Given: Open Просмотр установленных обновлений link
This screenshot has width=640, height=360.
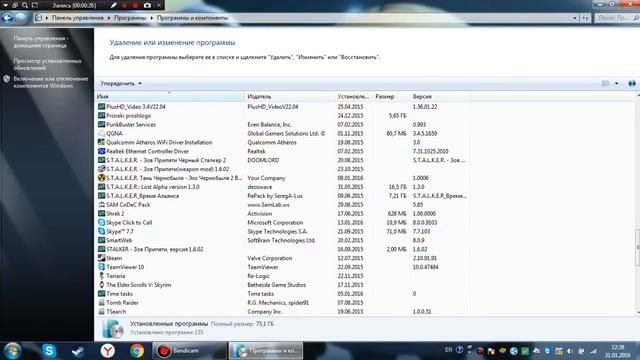Looking at the screenshot, I should tap(47, 64).
